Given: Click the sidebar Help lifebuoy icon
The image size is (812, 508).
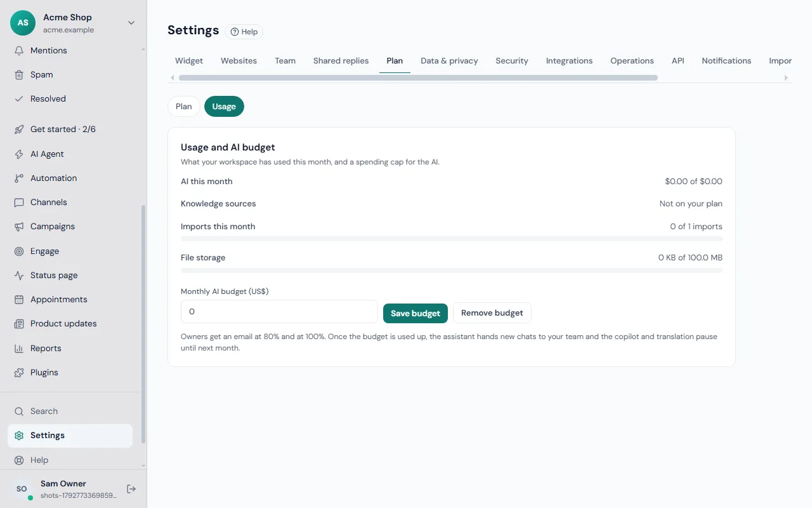Looking at the screenshot, I should 19,460.
